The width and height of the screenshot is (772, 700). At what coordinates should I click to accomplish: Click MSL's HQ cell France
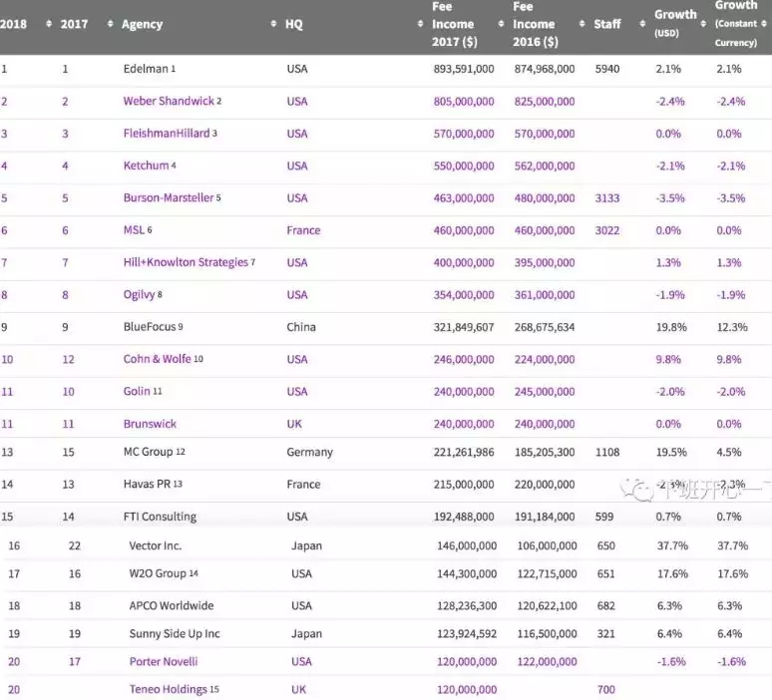303,230
